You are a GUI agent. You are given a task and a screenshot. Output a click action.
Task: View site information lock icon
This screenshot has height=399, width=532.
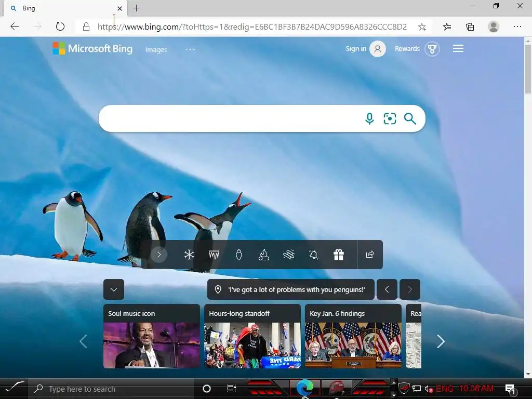(86, 27)
